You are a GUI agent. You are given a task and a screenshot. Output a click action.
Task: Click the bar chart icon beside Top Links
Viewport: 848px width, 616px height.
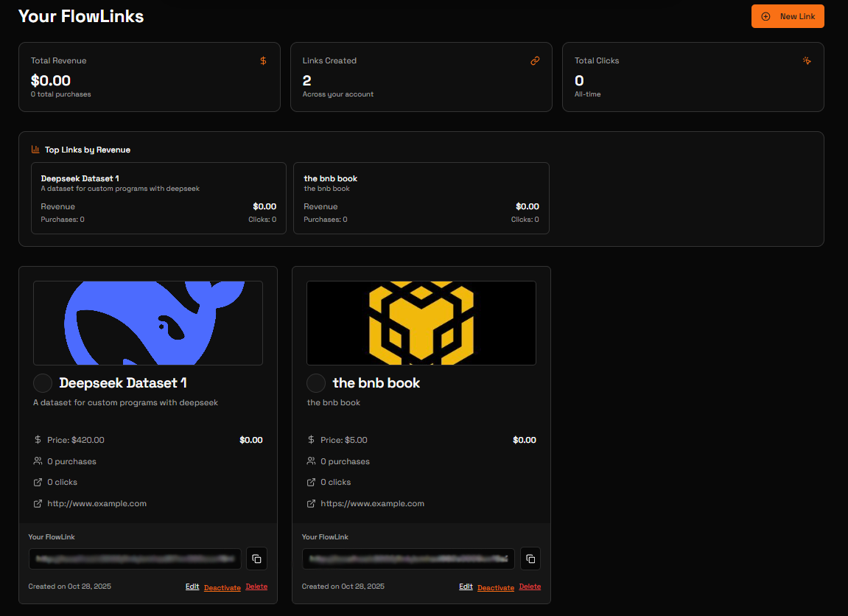(35, 150)
